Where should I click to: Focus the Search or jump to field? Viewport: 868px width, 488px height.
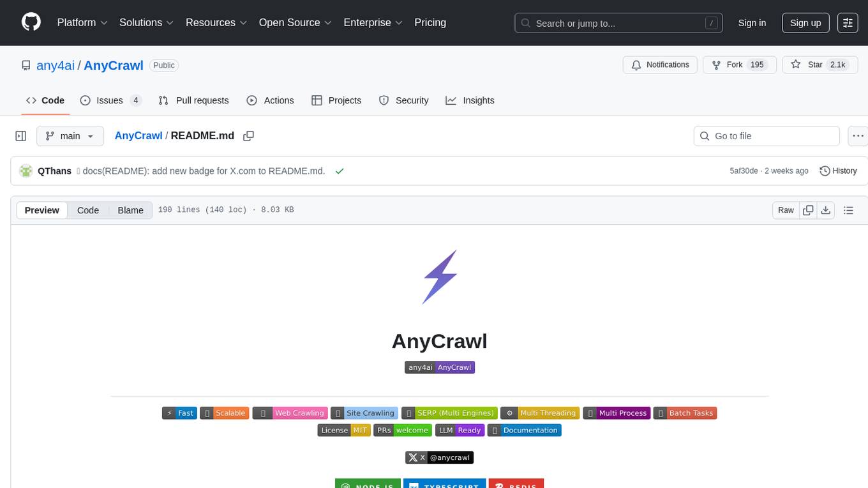(x=618, y=23)
